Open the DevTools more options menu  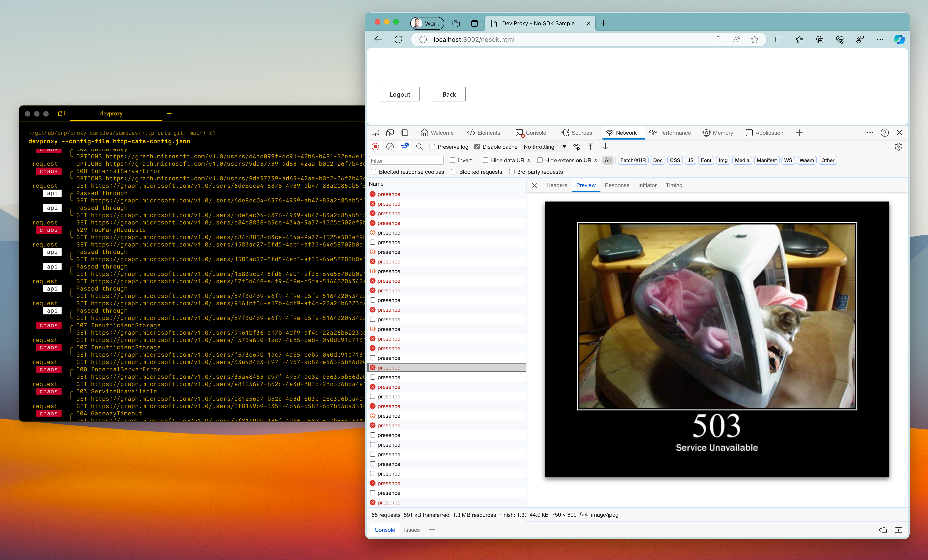[x=870, y=132]
